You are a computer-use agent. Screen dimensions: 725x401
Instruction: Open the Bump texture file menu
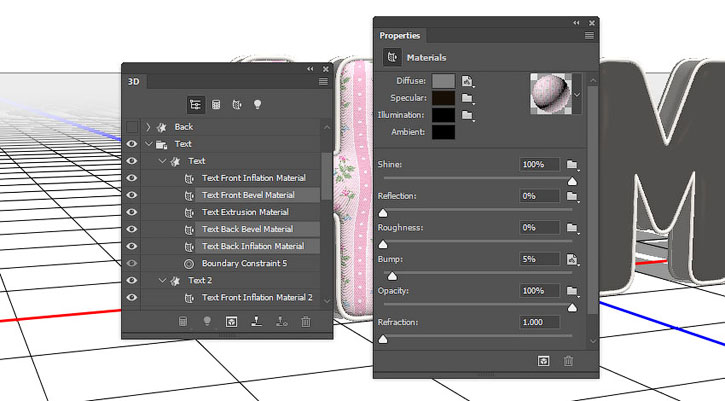coord(572,259)
